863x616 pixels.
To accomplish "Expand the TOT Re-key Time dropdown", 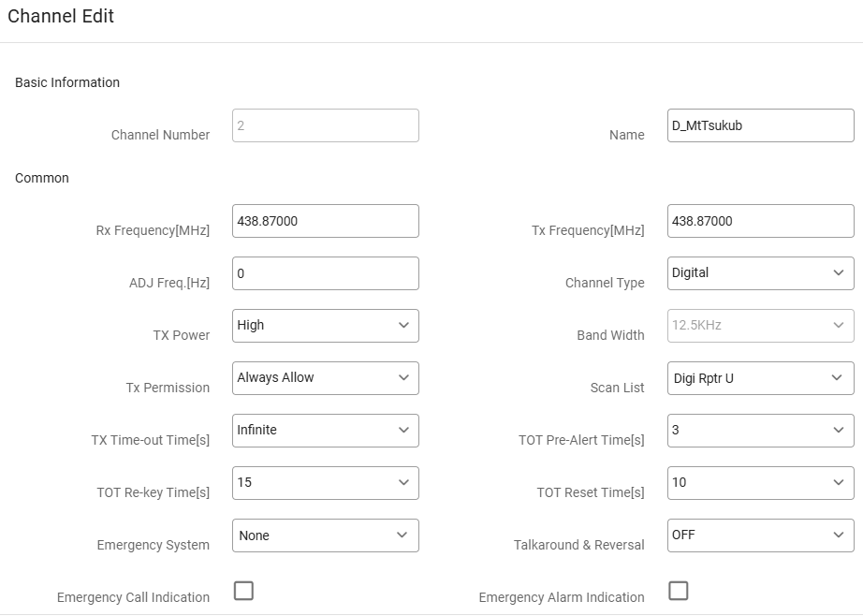I will point(325,483).
